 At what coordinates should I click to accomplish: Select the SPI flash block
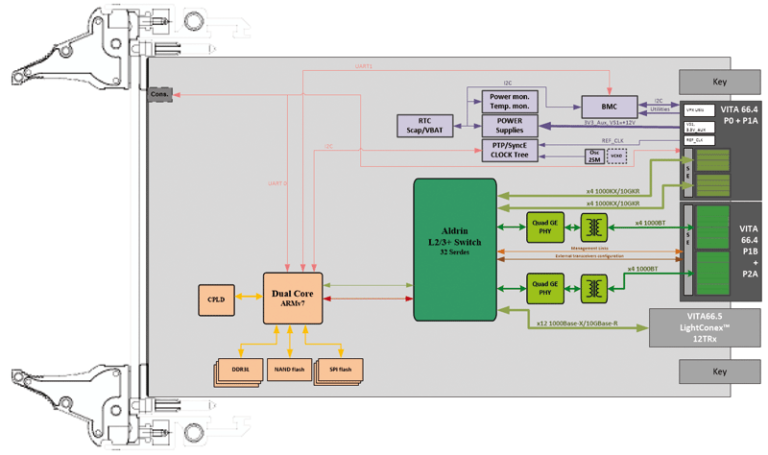click(x=342, y=369)
